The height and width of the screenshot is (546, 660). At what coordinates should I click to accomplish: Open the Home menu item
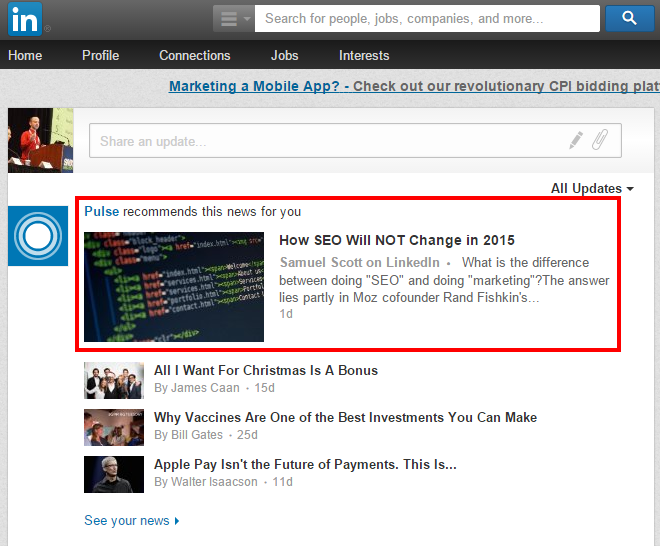[x=25, y=55]
